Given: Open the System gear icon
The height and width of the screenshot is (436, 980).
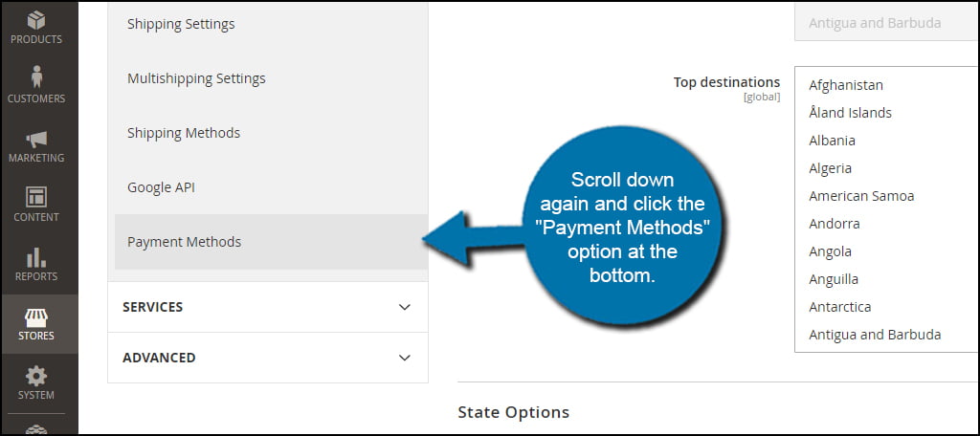Looking at the screenshot, I should [36, 376].
